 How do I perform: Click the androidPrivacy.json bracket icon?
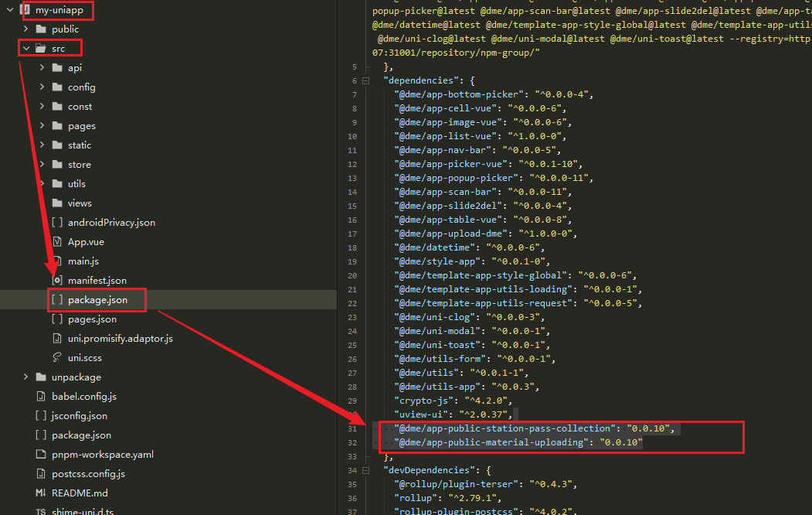pyautogui.click(x=56, y=223)
